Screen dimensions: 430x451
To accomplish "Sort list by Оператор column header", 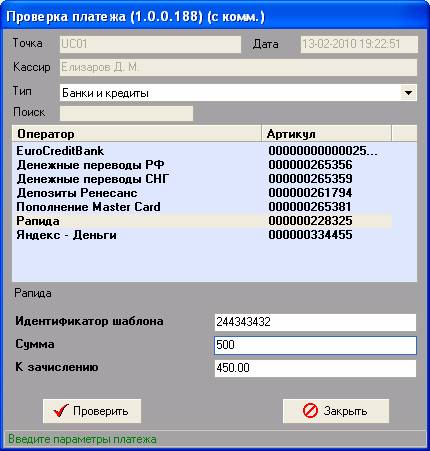I will (137, 134).
